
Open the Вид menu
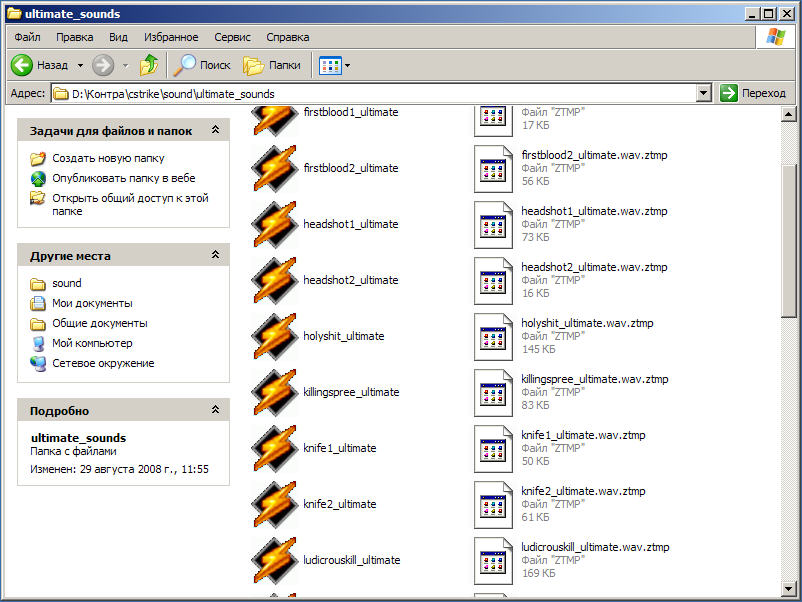click(118, 37)
